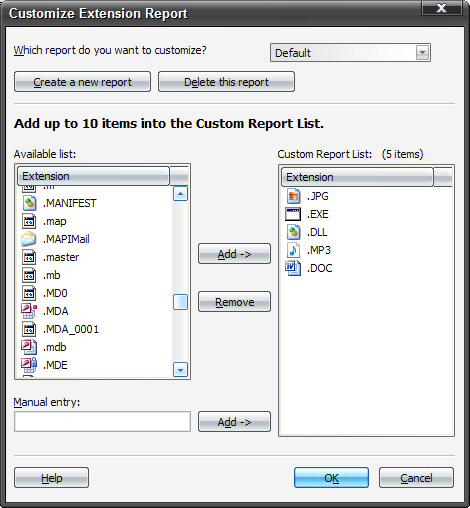Click the Available list scroll up arrow
This screenshot has height=508, width=470.
pyautogui.click(x=180, y=194)
